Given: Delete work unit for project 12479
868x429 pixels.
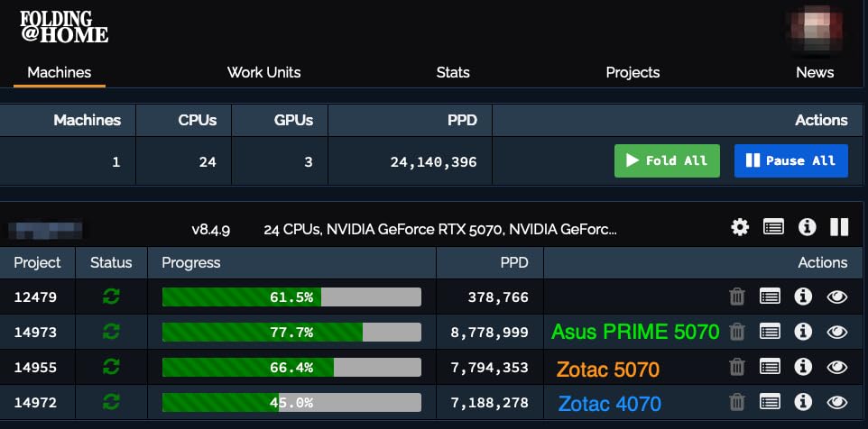Looking at the screenshot, I should point(737,296).
